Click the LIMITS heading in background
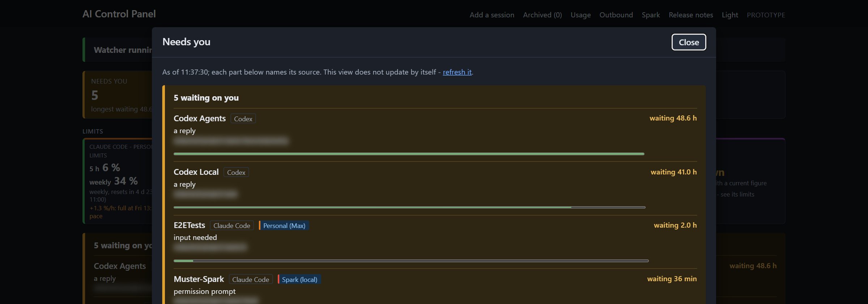The height and width of the screenshot is (304, 868). click(93, 131)
